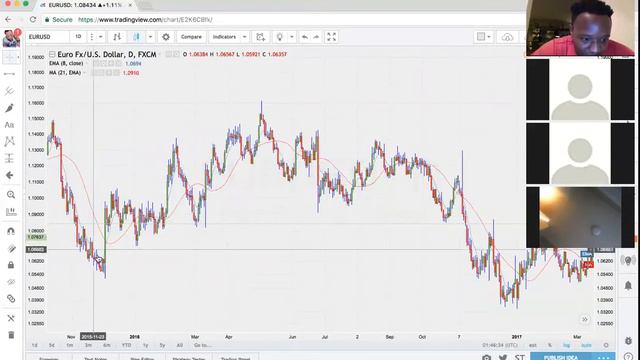Image resolution: width=640 pixels, height=360 pixels.
Task: Toggle auto scale
Action: [586, 345]
